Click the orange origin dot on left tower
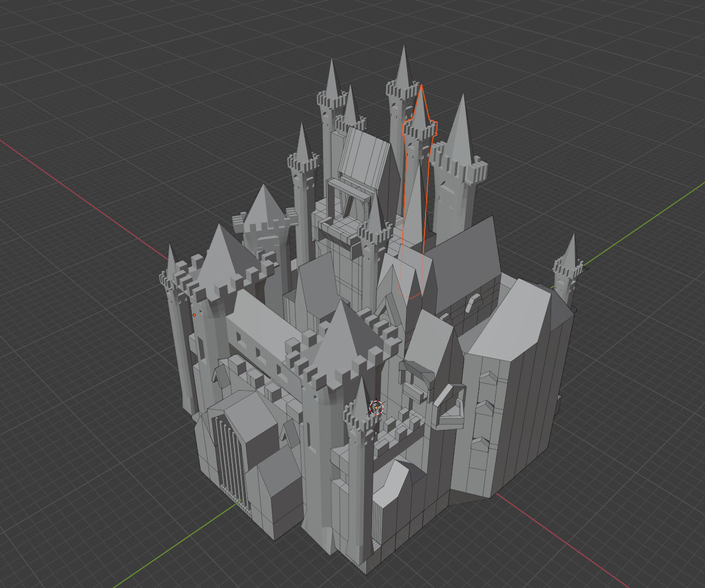 click(194, 315)
